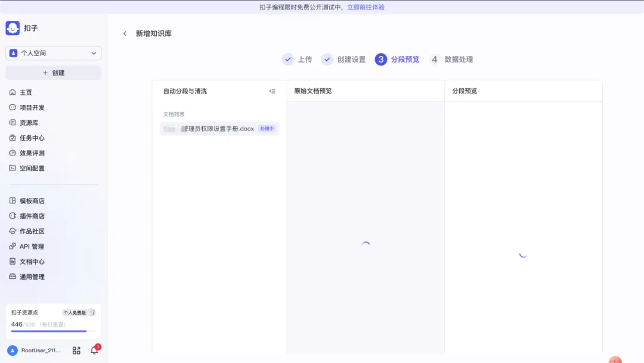Collapse the 自动分段与清洗 panel icon

coord(273,91)
